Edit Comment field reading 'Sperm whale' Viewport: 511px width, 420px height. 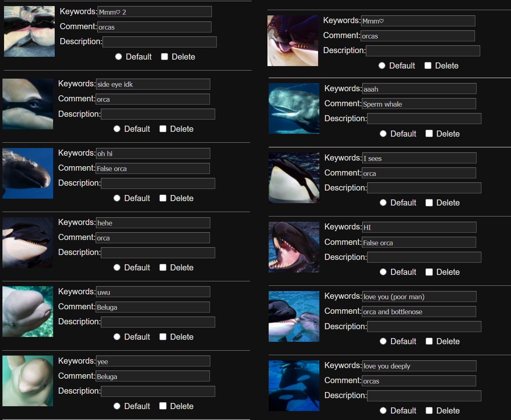(419, 104)
